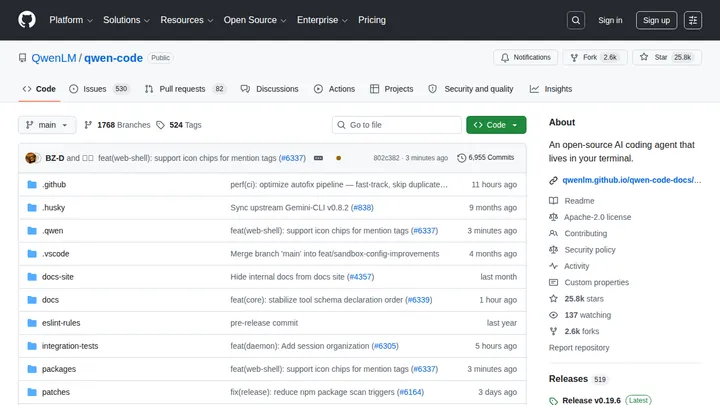Click the tag icon next to 524 Tags
This screenshot has height=405, width=720.
(160, 125)
